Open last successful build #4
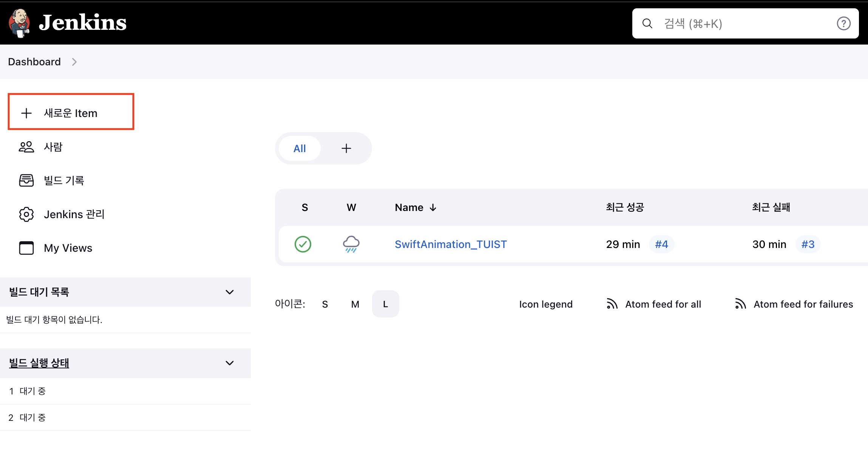Screen dimensions: 868x465 pyautogui.click(x=661, y=244)
